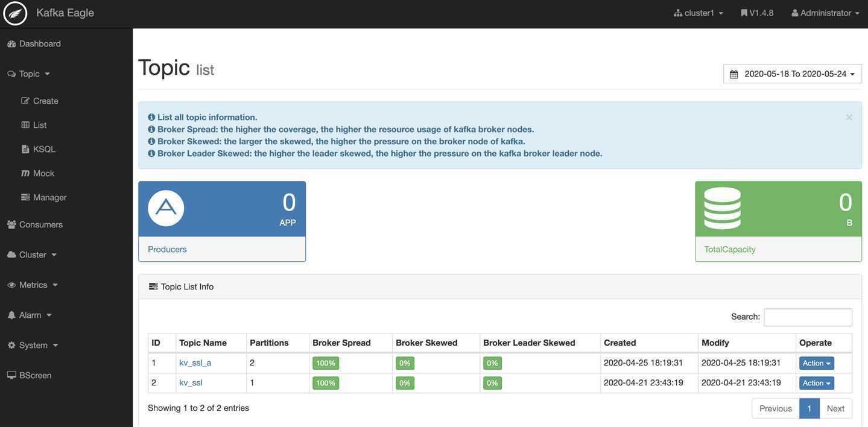This screenshot has width=868, height=427.
Task: Click the Next pagination button
Action: (835, 408)
